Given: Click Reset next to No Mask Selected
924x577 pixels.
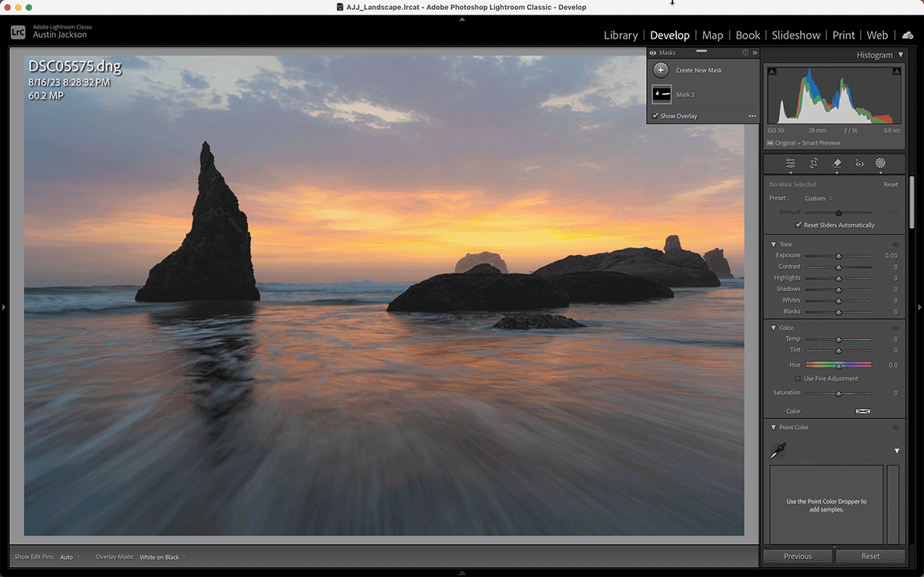Looking at the screenshot, I should [x=890, y=185].
